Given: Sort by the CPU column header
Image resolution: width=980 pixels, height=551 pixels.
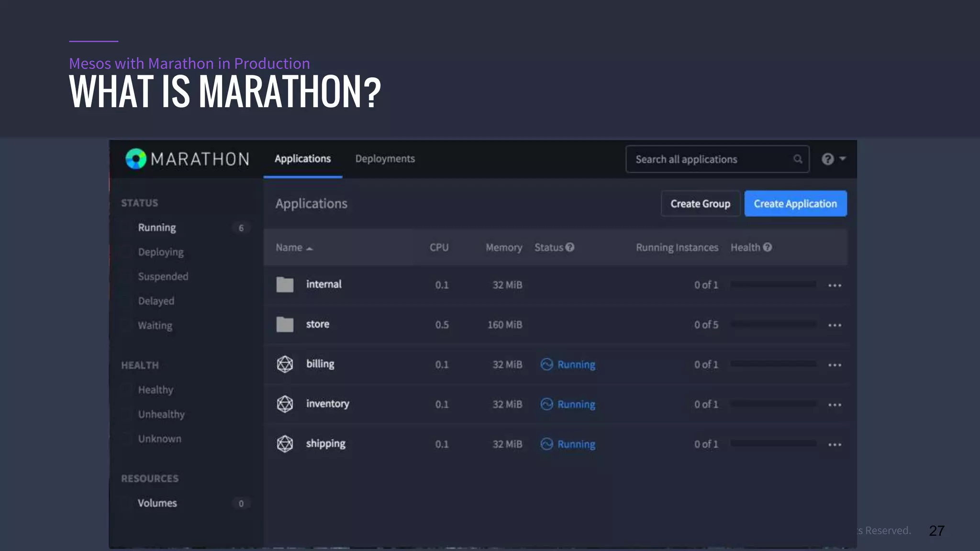Looking at the screenshot, I should click(x=439, y=247).
